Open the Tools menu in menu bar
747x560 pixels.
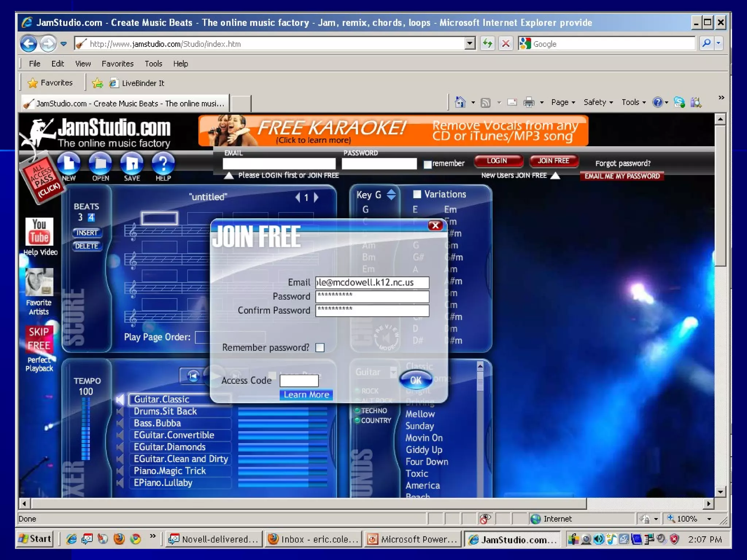[x=153, y=64]
